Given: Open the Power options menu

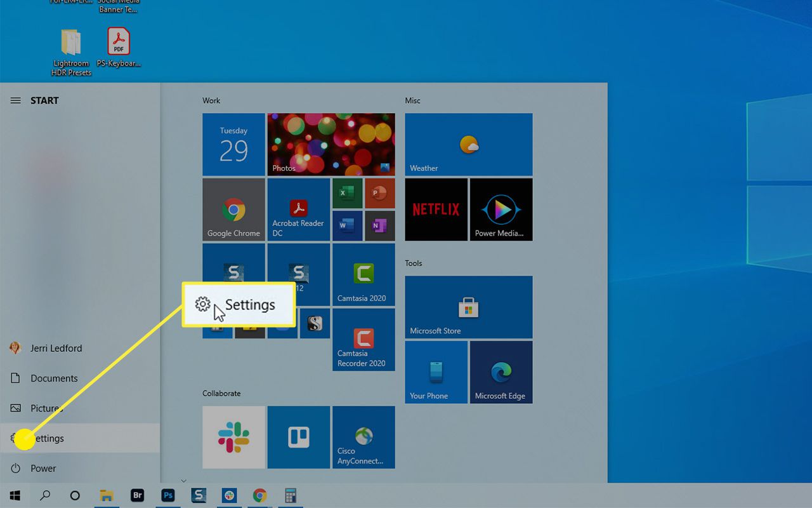Looking at the screenshot, I should (x=80, y=468).
